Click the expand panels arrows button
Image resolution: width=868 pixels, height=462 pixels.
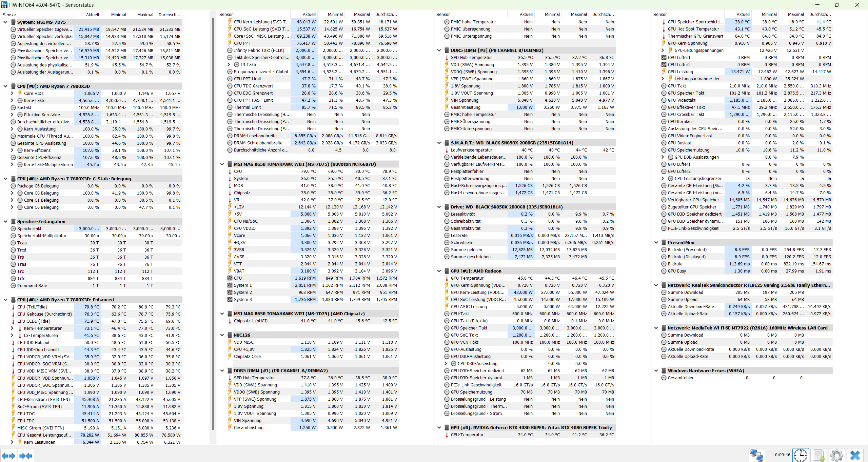click(x=8, y=456)
